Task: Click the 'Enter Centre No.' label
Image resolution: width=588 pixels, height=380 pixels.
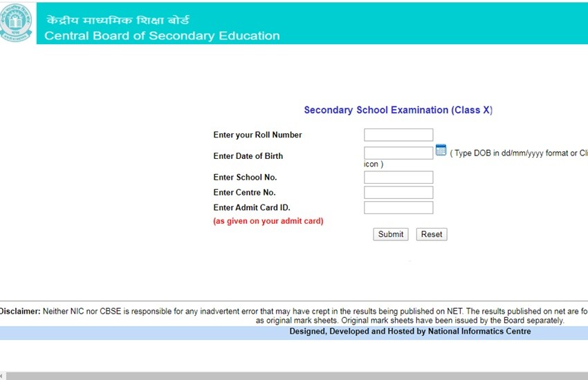Action: click(x=244, y=193)
